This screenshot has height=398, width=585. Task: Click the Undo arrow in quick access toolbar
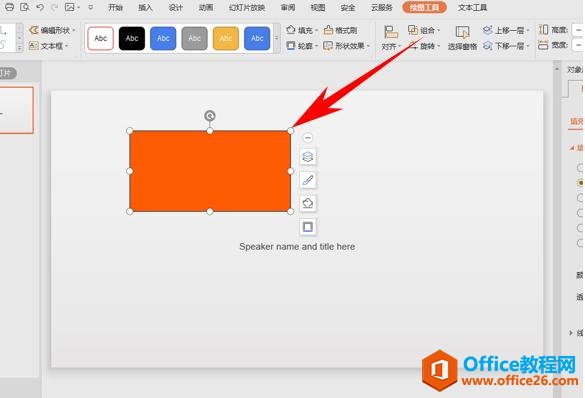click(40, 7)
